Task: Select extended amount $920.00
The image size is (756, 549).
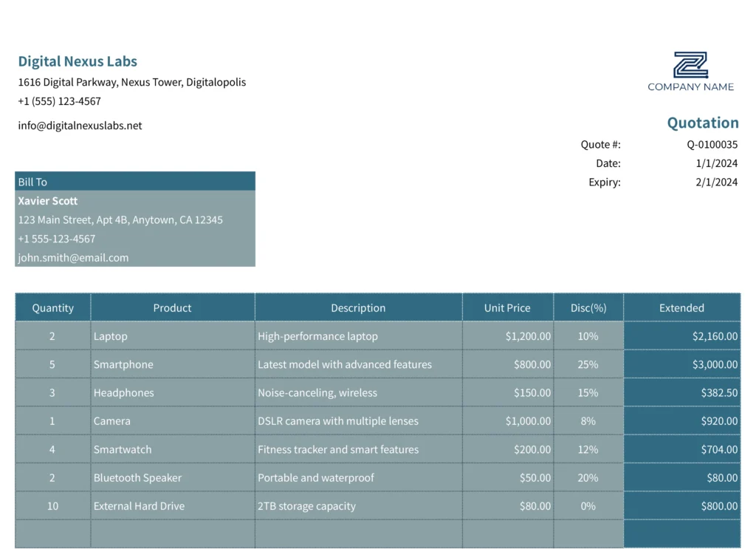Action: point(681,420)
